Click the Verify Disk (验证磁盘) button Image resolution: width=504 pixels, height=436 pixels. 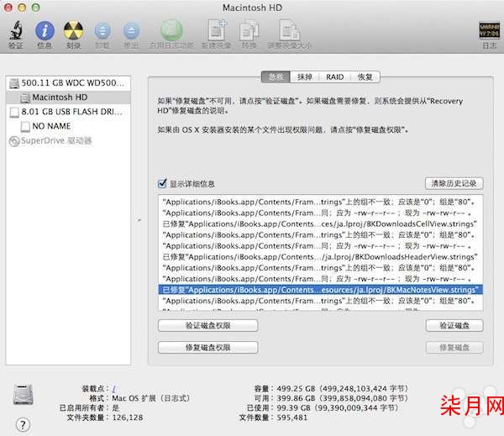point(454,325)
